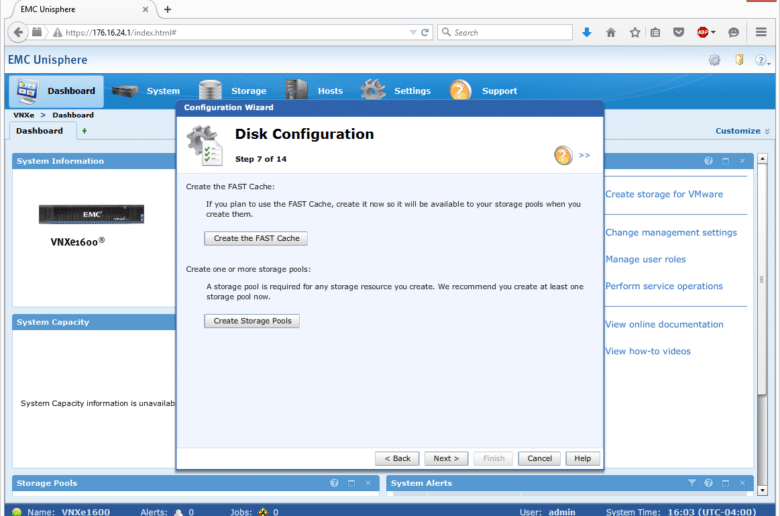780x516 pixels.
Task: Expand the Customize dropdown
Action: coord(742,131)
